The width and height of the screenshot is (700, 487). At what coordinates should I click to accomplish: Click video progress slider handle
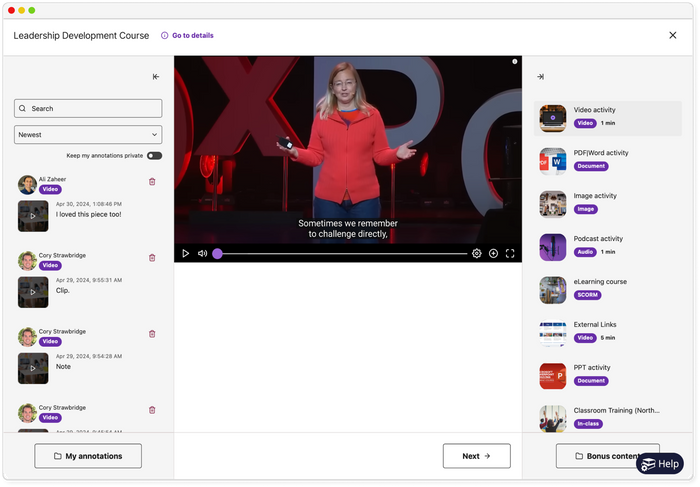[x=217, y=254]
